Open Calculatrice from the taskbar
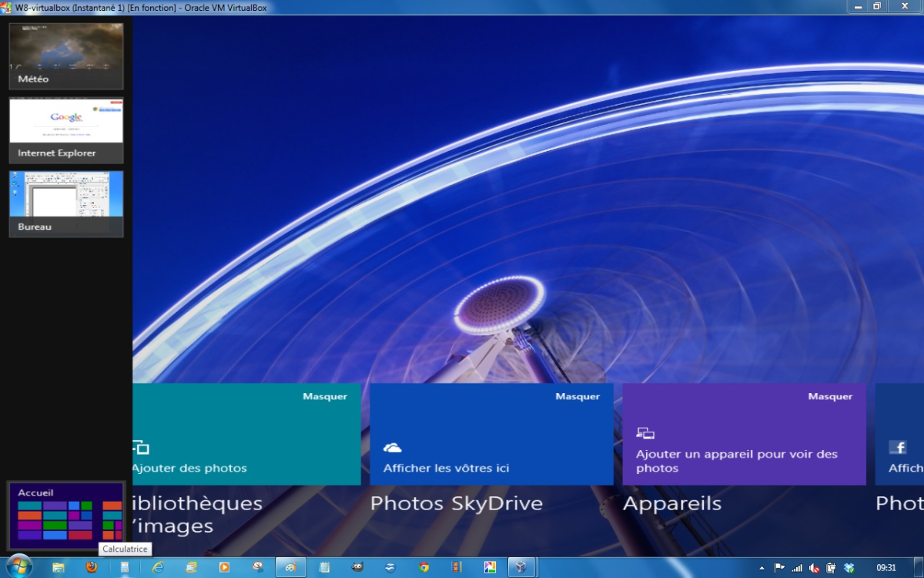 point(125,567)
